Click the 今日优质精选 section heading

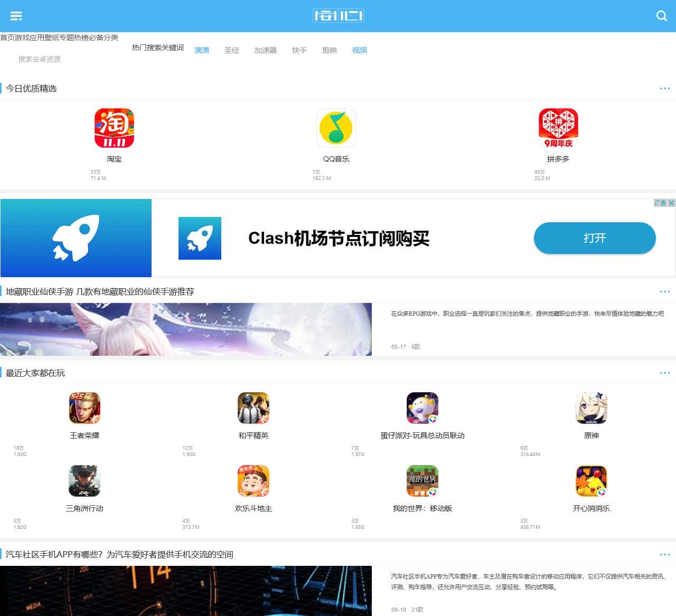(x=31, y=88)
